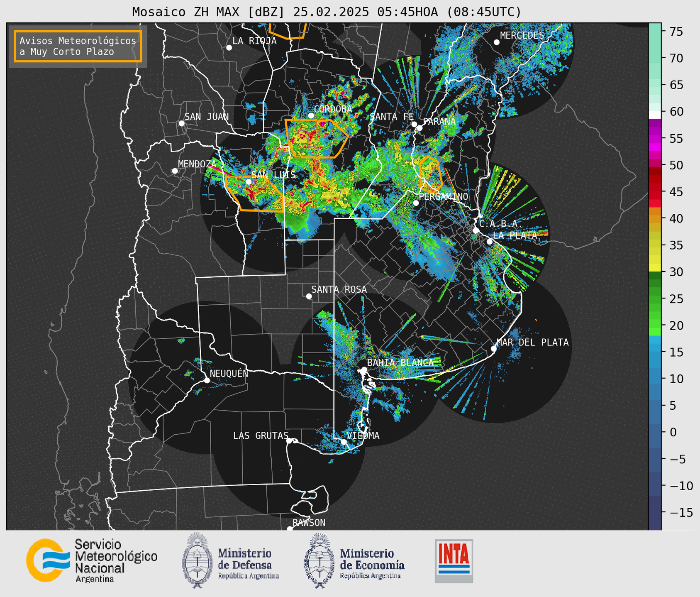Click the Servicio Meteorológico Nacional logo
Screen dimensions: 700x597
pos(92,560)
